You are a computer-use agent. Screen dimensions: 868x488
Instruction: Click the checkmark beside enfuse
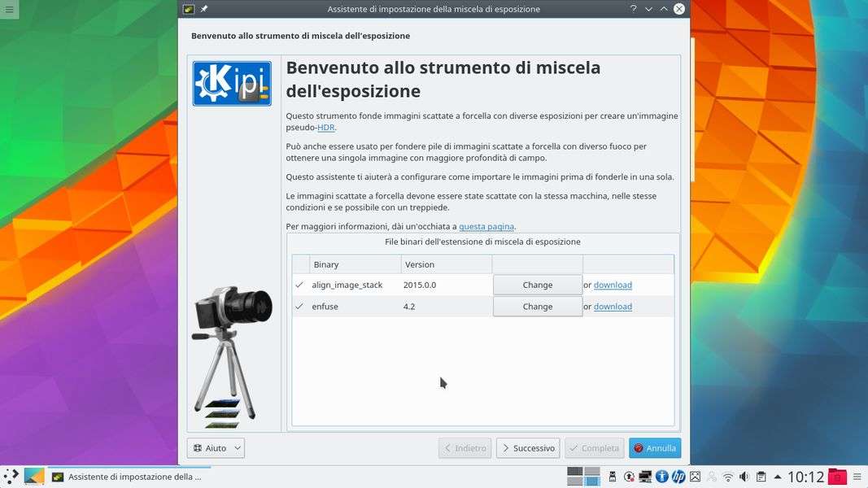point(299,306)
